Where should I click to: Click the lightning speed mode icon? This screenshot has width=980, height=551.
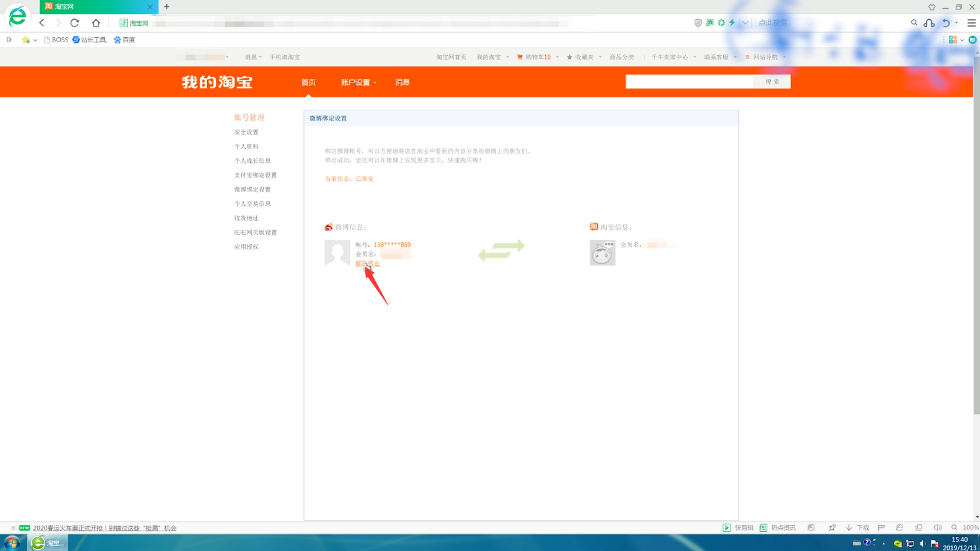pos(733,23)
